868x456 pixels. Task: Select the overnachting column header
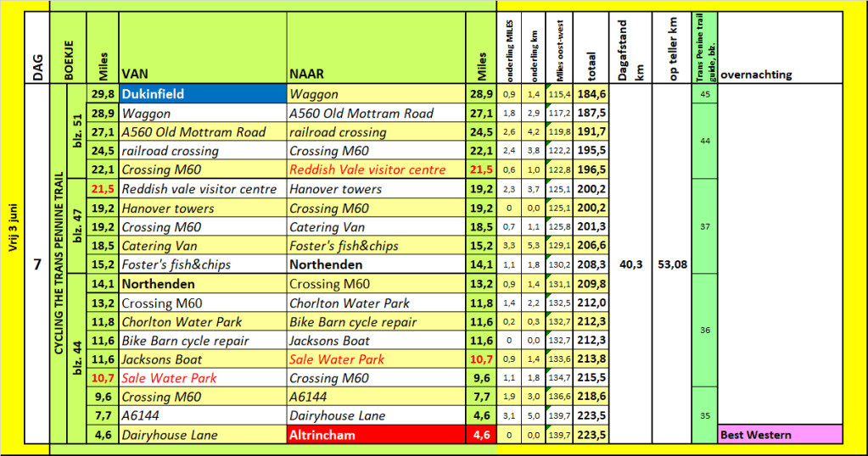[x=780, y=74]
